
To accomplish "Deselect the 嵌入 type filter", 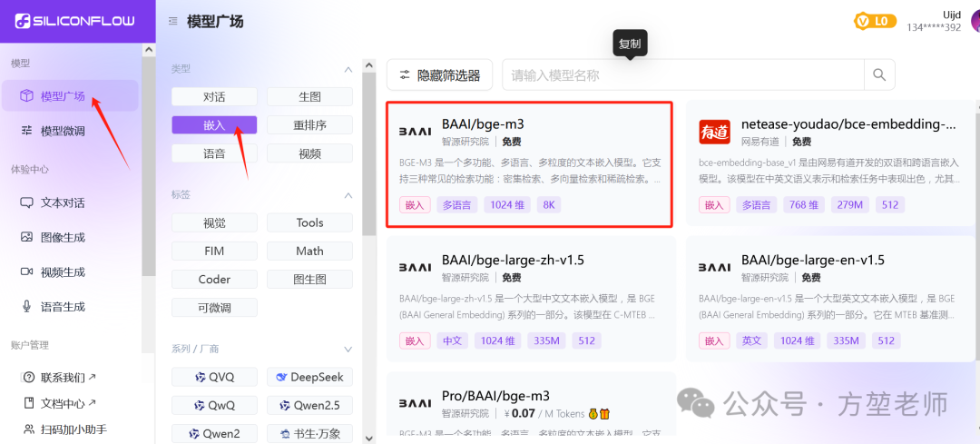I will [214, 125].
